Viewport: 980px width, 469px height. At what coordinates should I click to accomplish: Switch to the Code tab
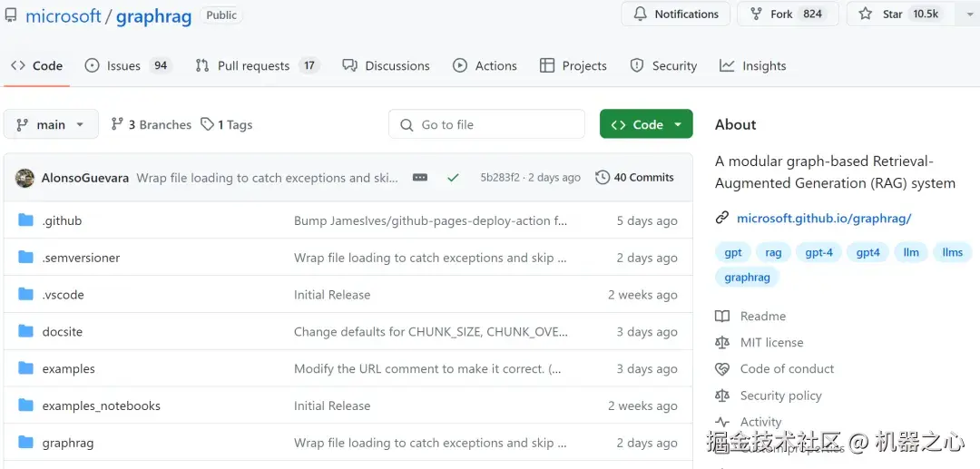pyautogui.click(x=37, y=65)
